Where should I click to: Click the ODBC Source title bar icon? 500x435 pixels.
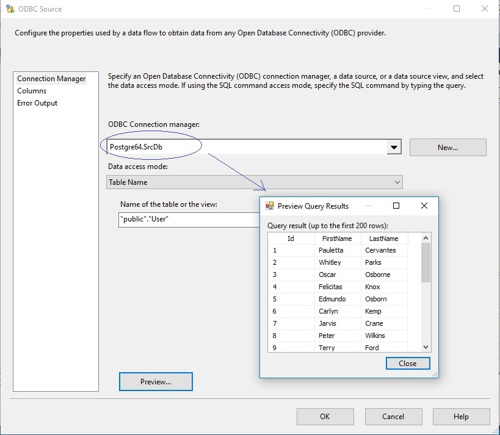click(10, 9)
